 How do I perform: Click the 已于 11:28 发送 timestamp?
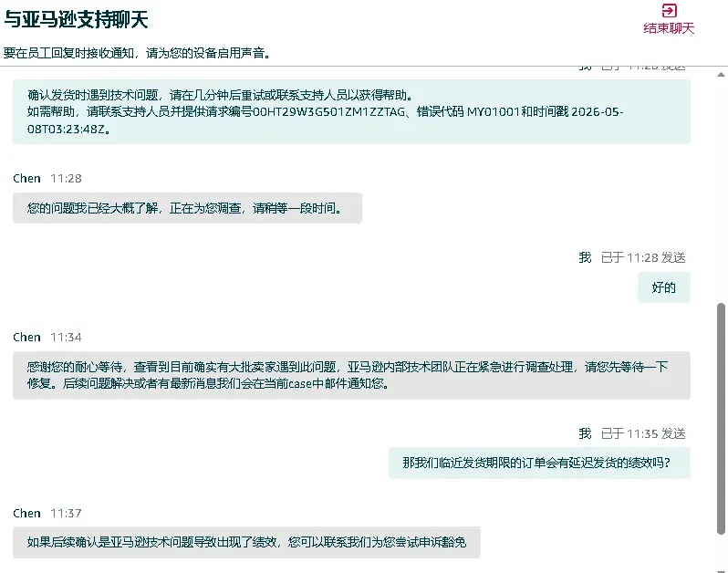click(x=643, y=257)
